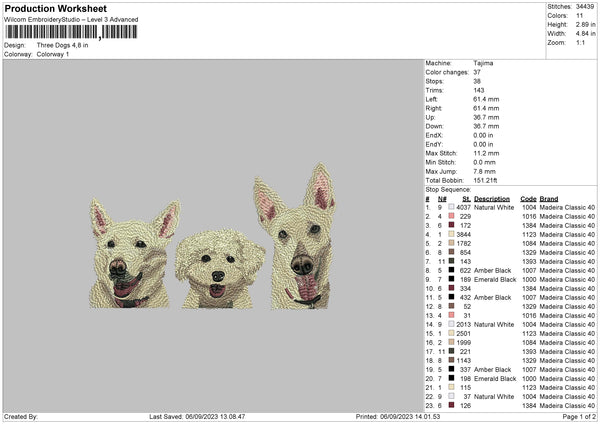This screenshot has height=424, width=600.
Task: Click the color swatch in stop row 23
Action: (x=451, y=405)
